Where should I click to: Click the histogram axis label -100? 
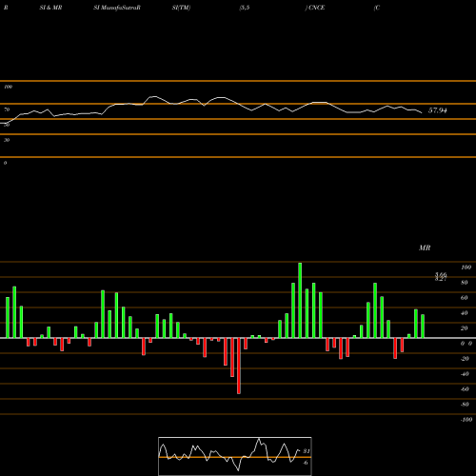pyautogui.click(x=466, y=420)
